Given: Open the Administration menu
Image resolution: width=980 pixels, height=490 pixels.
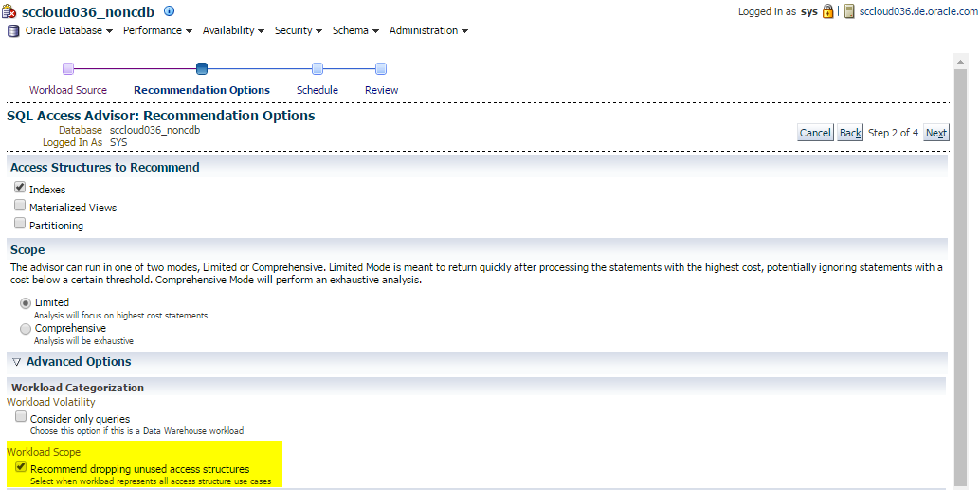Looking at the screenshot, I should click(x=428, y=30).
